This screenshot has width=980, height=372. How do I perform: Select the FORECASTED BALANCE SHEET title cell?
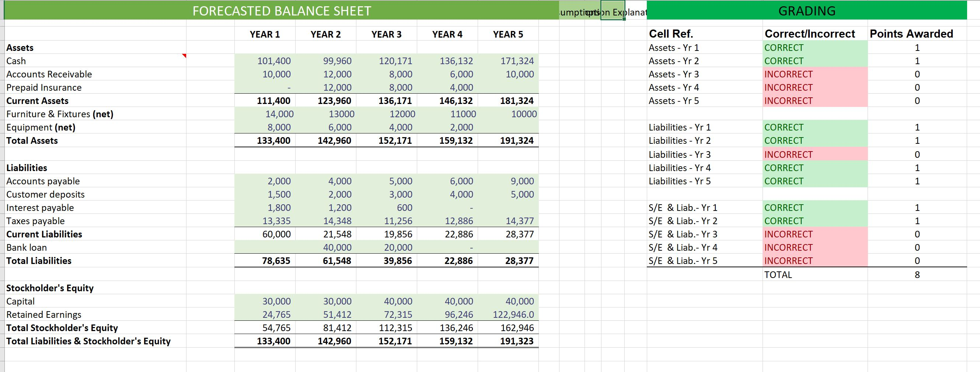point(282,11)
